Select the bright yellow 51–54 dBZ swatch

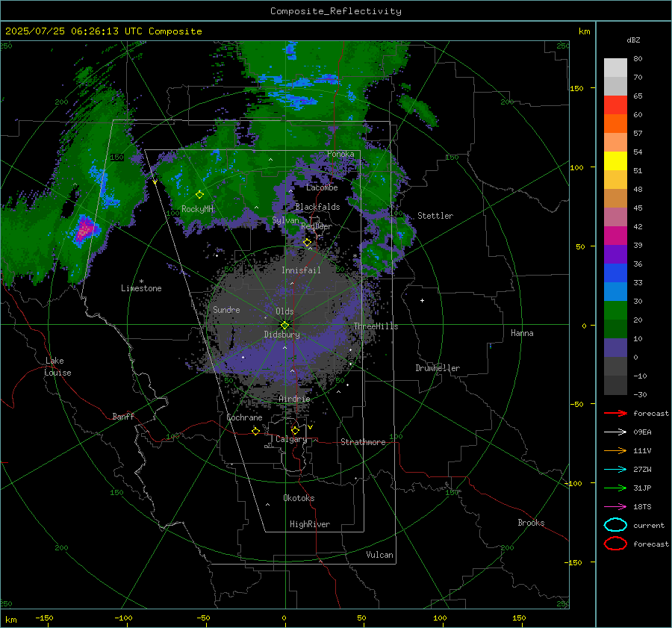[x=615, y=161]
